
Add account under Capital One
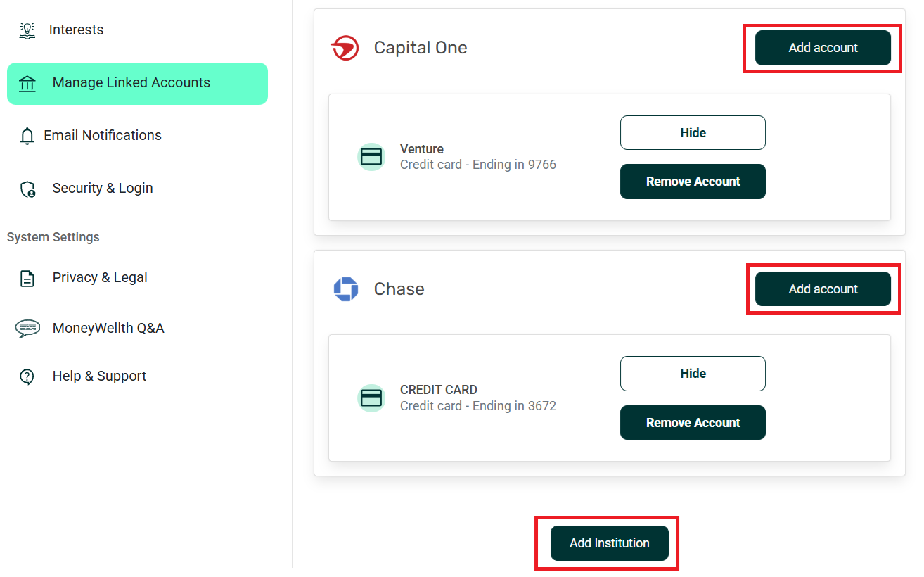pos(823,48)
